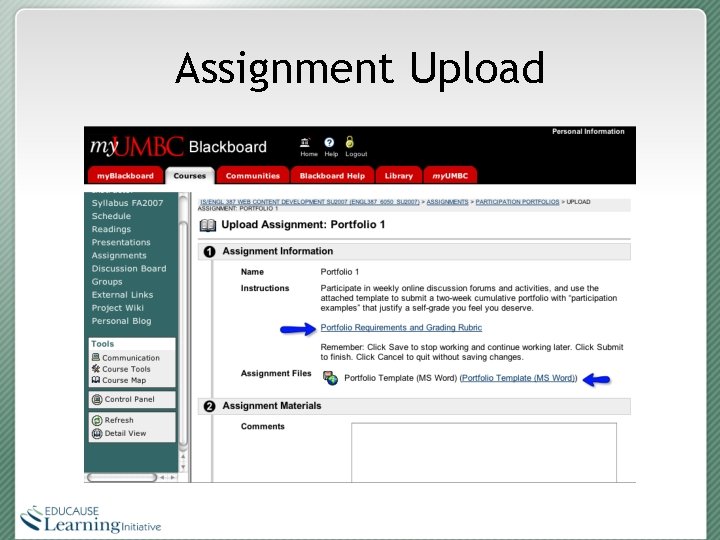
Task: Click the Logout padlock icon
Action: tap(350, 141)
